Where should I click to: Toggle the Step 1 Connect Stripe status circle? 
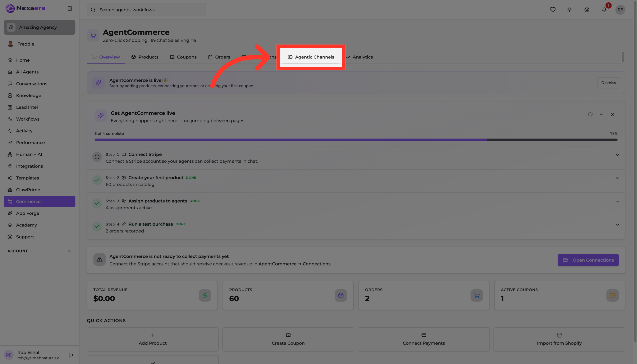(97, 157)
